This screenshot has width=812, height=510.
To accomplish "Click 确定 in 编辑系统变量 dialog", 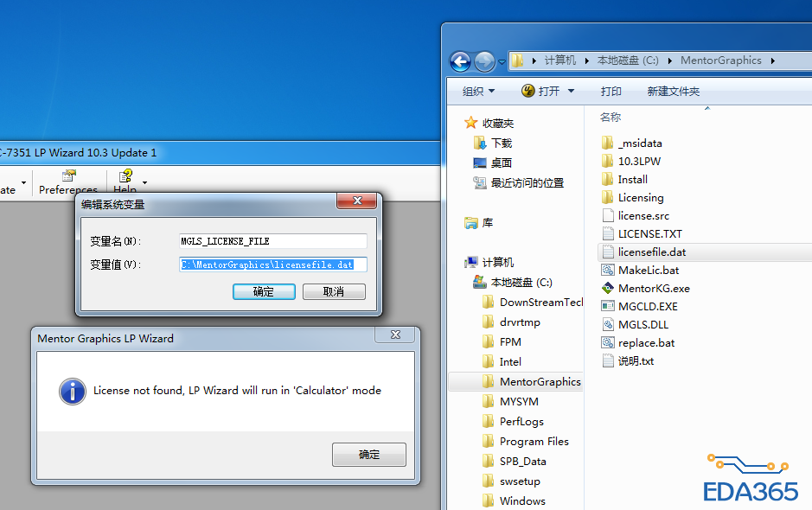I will click(x=264, y=291).
